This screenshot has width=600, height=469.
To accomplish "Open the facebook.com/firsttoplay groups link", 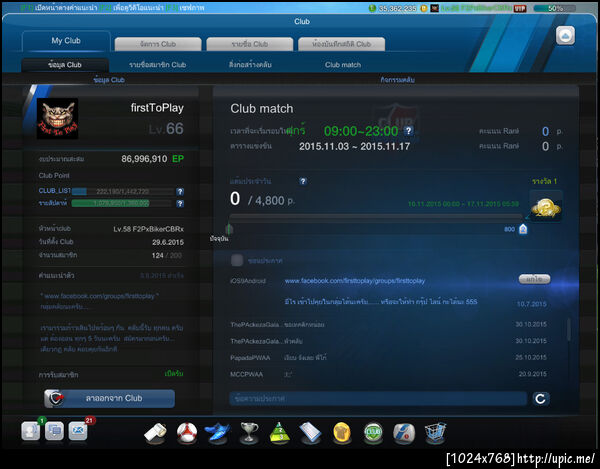I will 355,281.
